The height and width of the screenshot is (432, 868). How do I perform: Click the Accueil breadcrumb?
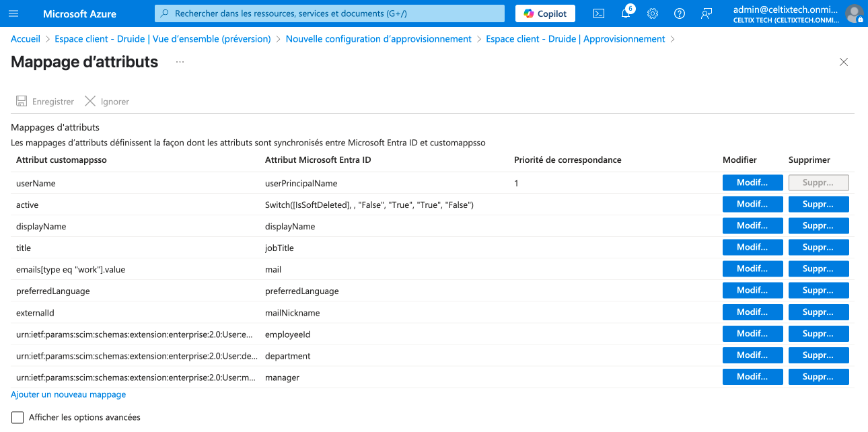coord(26,39)
